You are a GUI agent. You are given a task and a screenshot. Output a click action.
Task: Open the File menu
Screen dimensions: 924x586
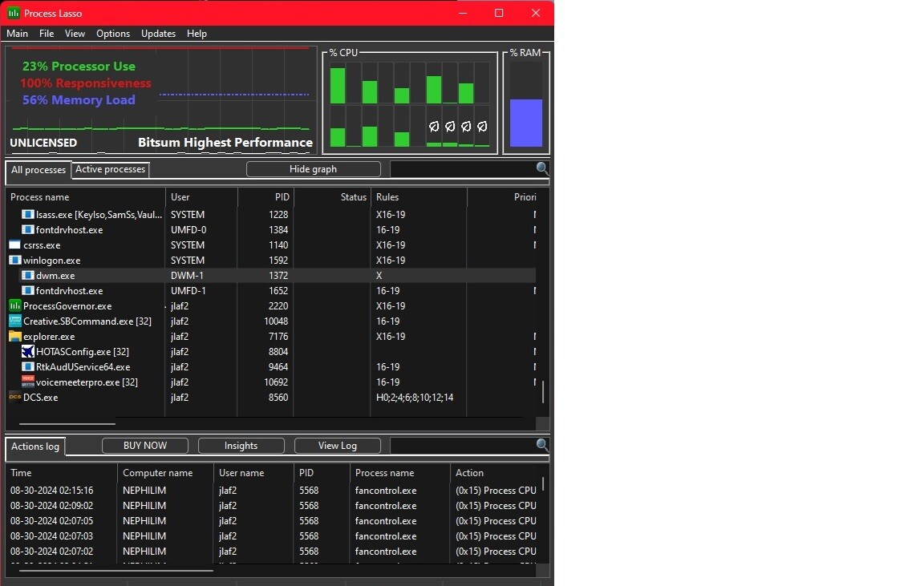coord(47,34)
